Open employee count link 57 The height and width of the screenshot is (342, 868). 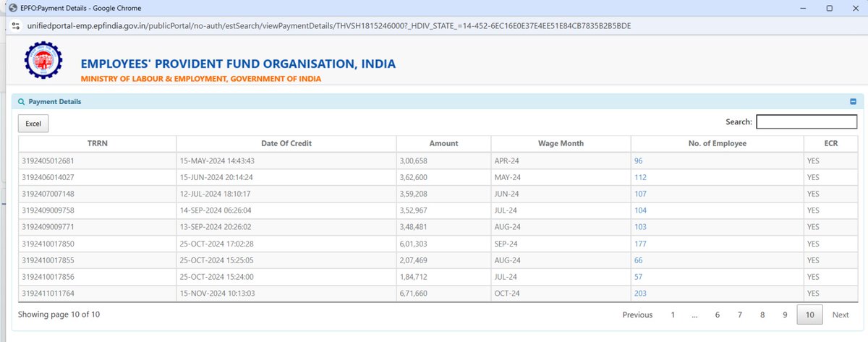click(639, 277)
